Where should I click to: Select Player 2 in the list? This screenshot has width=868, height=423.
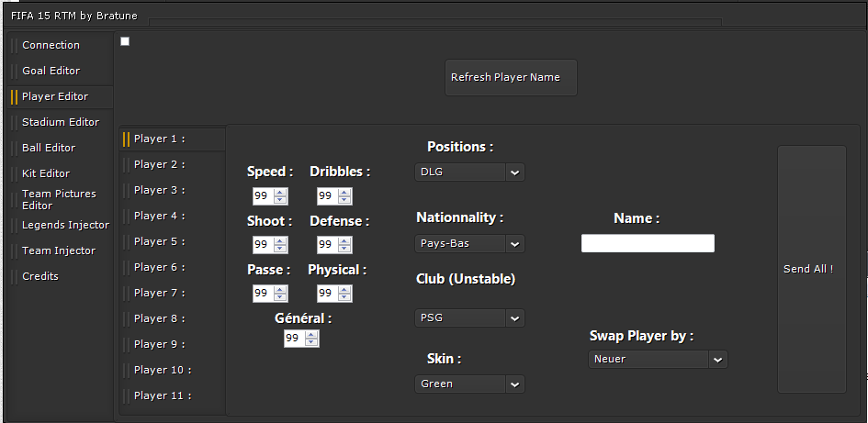[173, 165]
